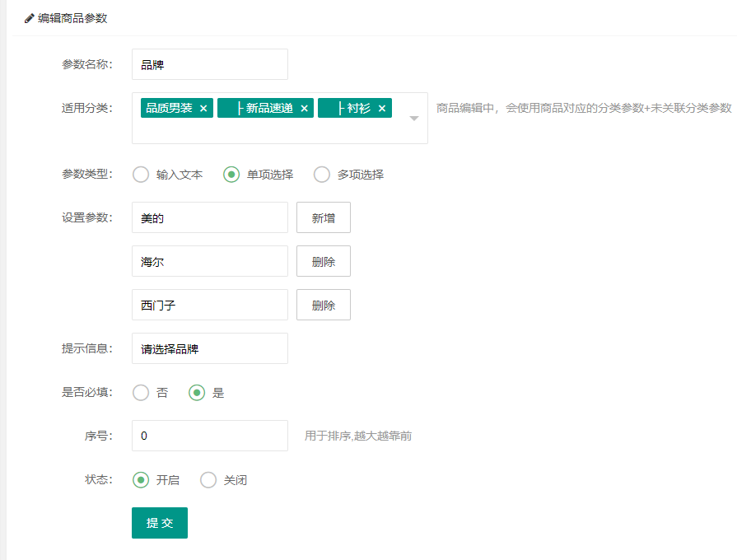This screenshot has height=560, width=737.
Task: Click the 序号 input field
Action: coord(210,436)
